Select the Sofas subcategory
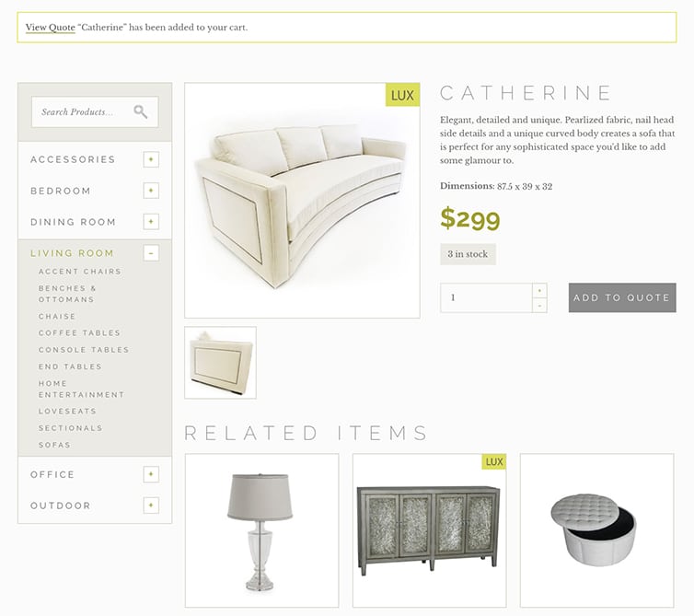 tap(54, 445)
